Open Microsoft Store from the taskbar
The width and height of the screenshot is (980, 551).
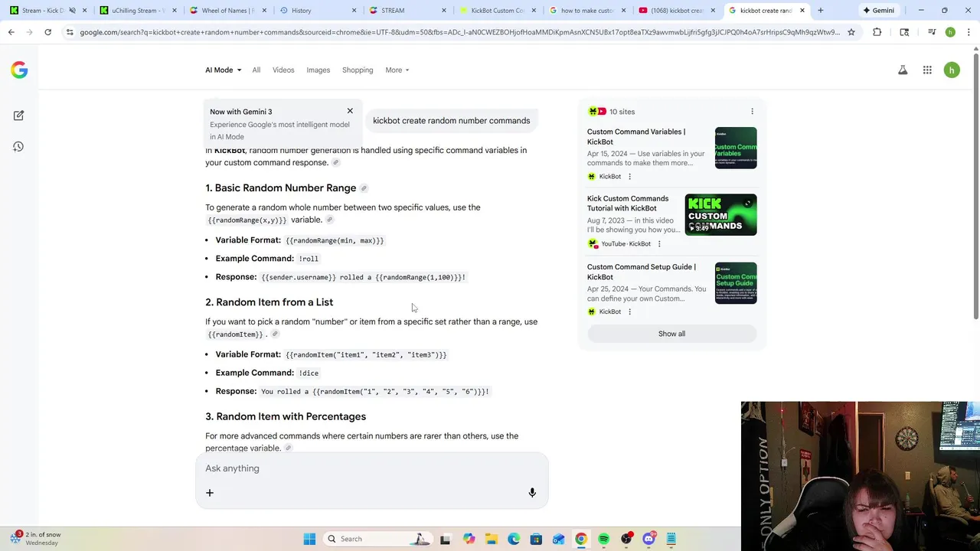[536, 539]
